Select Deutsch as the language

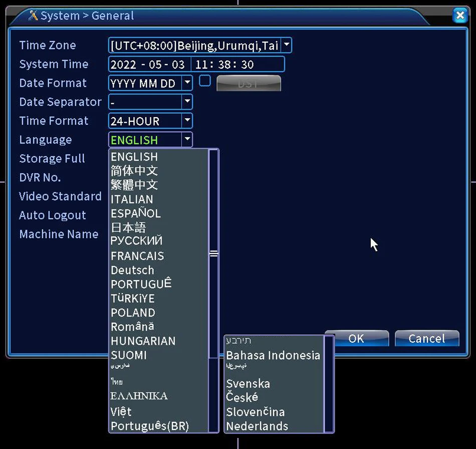click(132, 270)
